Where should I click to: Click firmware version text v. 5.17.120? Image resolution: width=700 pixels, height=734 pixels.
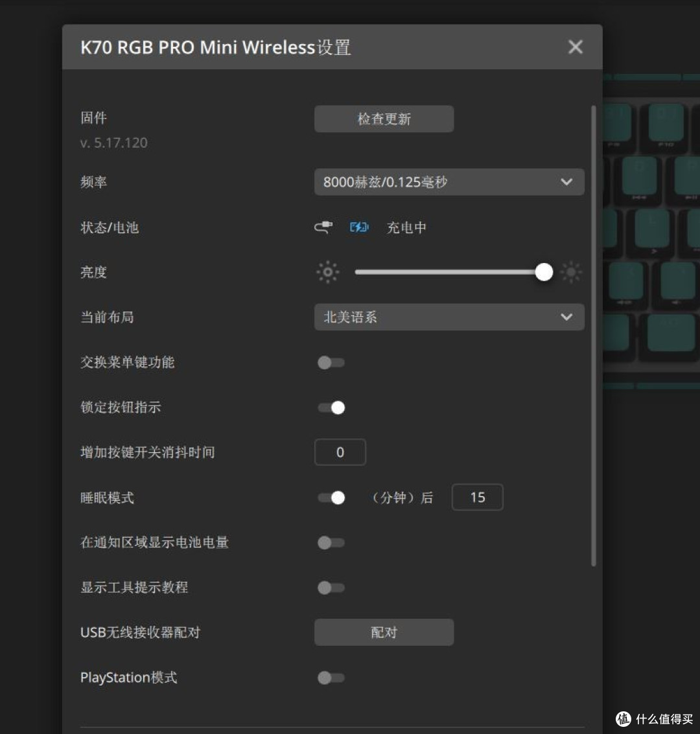114,143
